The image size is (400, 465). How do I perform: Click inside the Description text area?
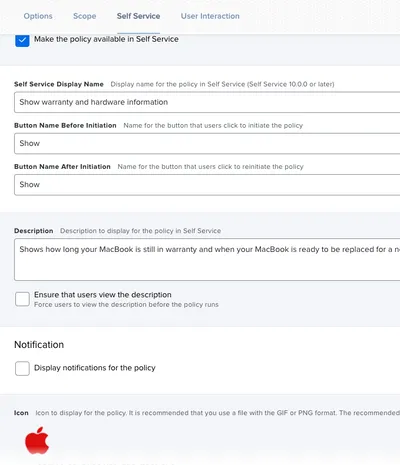(207, 259)
